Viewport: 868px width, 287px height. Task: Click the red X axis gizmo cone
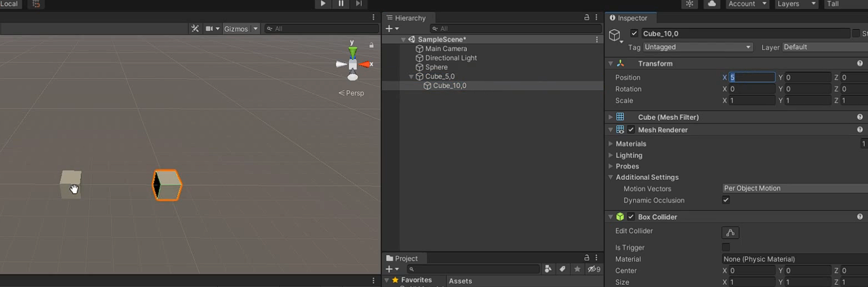point(365,64)
